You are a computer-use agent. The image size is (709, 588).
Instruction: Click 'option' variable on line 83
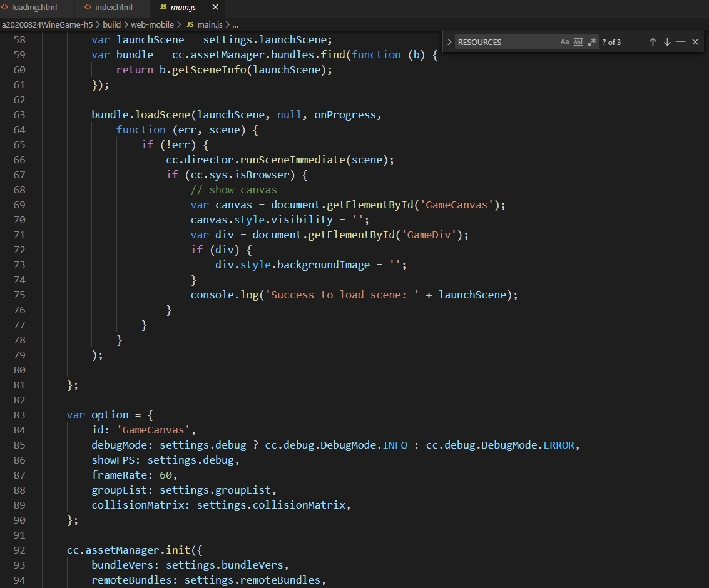[110, 415]
